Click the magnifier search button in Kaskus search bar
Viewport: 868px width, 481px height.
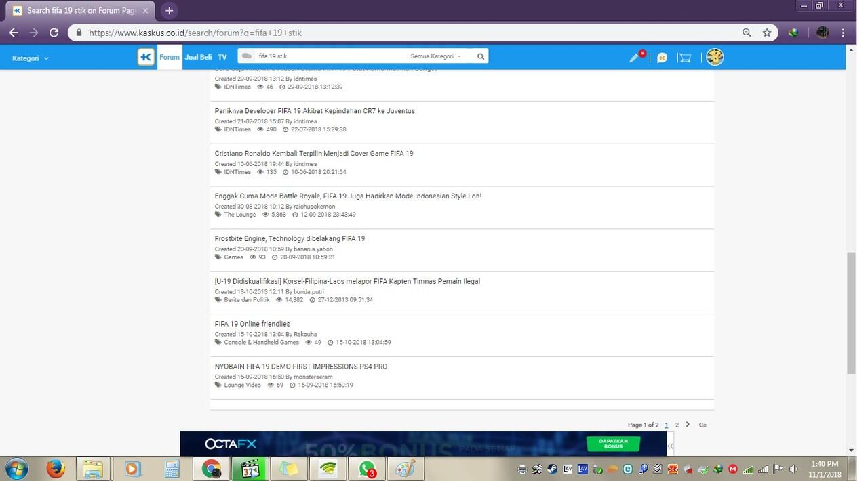pyautogui.click(x=480, y=57)
